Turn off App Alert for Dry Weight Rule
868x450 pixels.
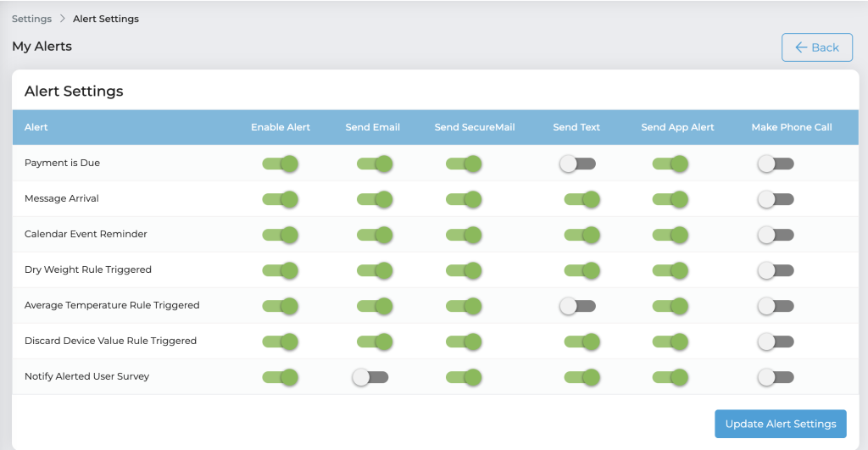point(670,270)
